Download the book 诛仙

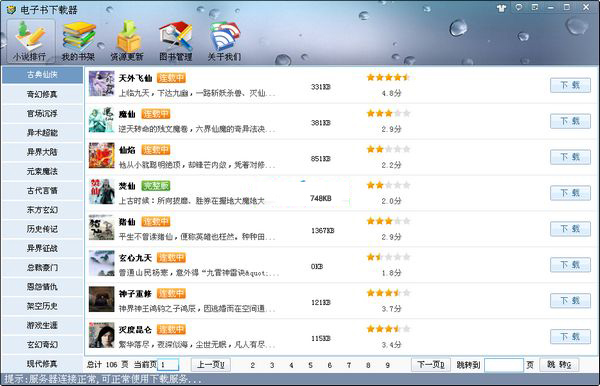(x=570, y=229)
